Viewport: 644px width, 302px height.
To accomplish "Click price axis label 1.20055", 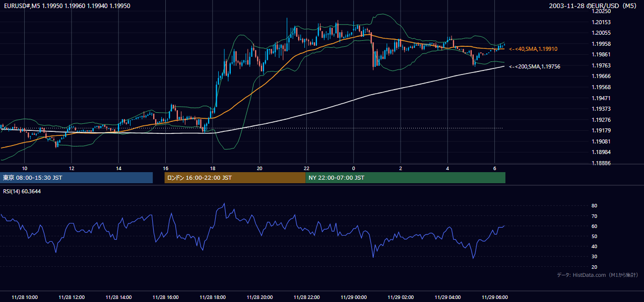I will (x=601, y=33).
